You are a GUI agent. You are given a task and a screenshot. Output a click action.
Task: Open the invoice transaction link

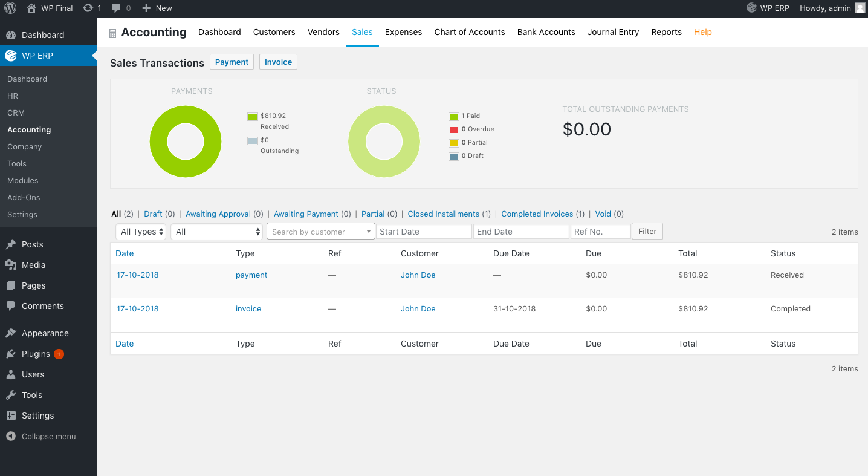pyautogui.click(x=248, y=308)
